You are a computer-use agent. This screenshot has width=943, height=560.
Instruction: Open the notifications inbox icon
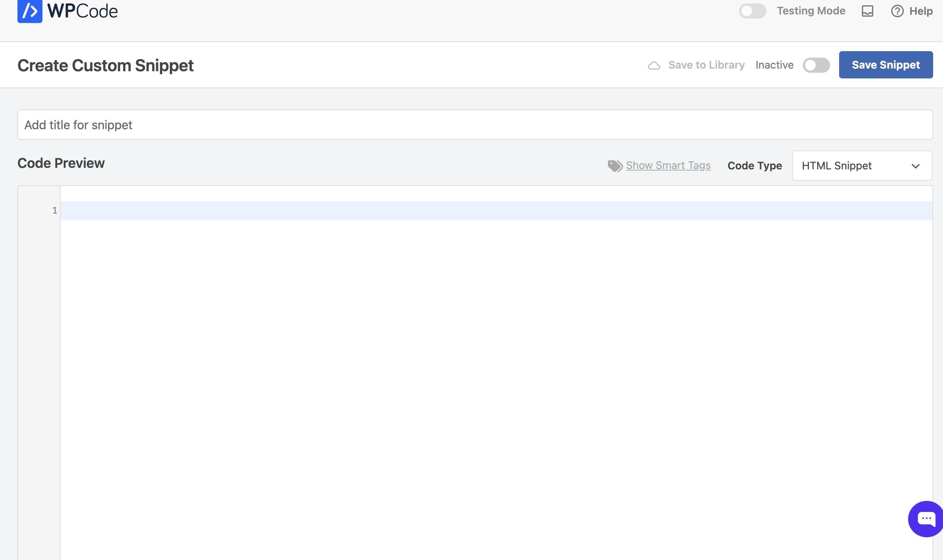point(868,11)
